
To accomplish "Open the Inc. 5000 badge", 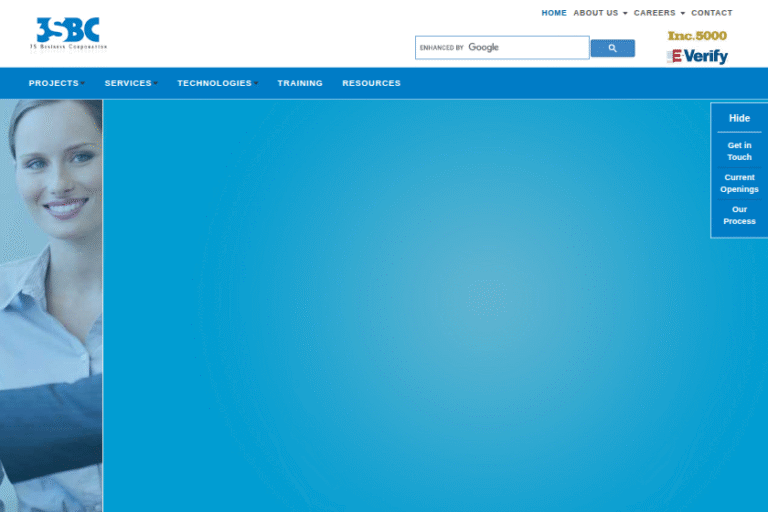I will (697, 36).
